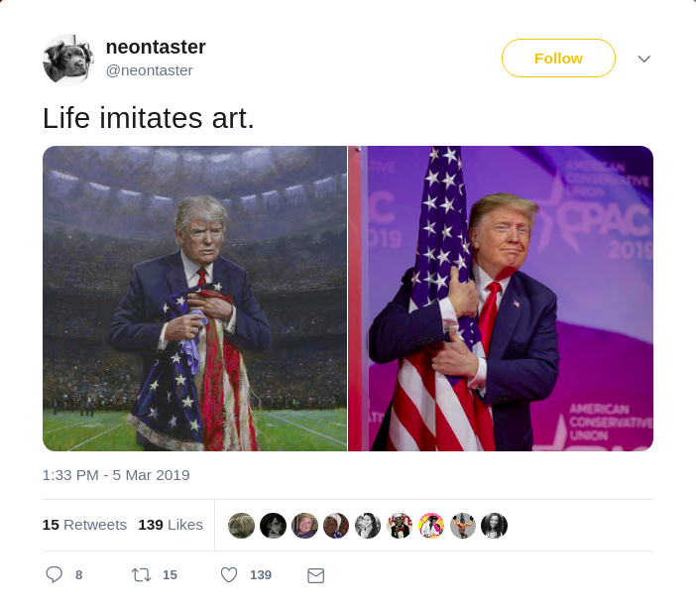Screen dimensions: 696x616
Task: Show the list of 139 Likes
Action: (171, 525)
